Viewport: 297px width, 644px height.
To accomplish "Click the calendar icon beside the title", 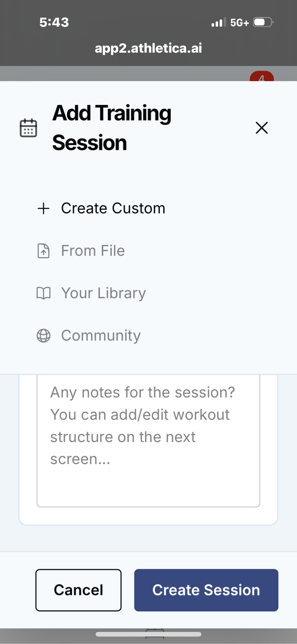I will pyautogui.click(x=28, y=128).
